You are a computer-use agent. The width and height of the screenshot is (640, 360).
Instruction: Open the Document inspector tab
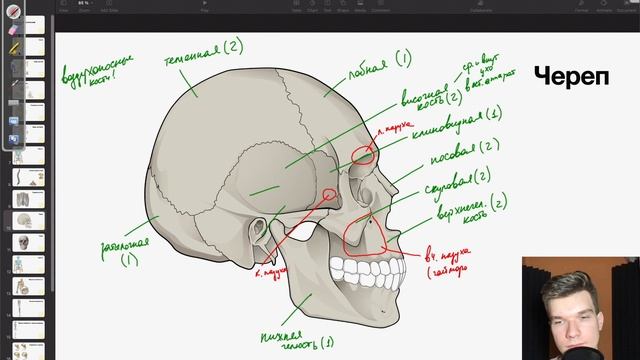pyautogui.click(x=627, y=6)
